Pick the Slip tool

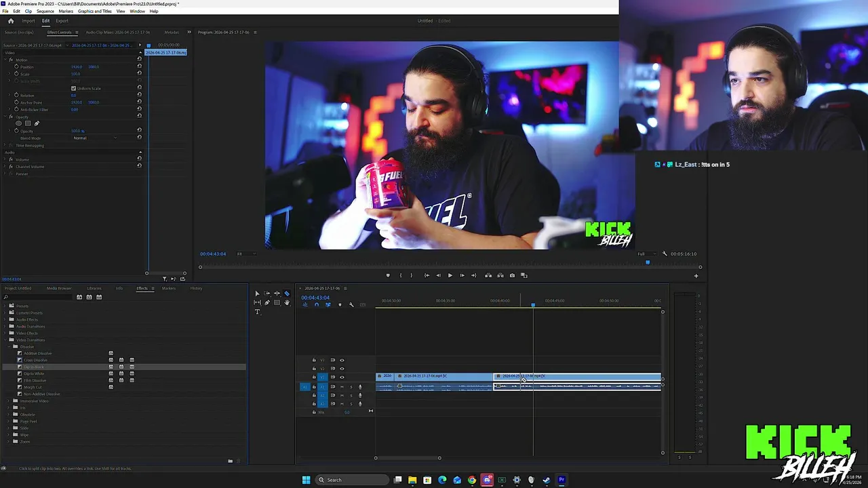coord(257,303)
